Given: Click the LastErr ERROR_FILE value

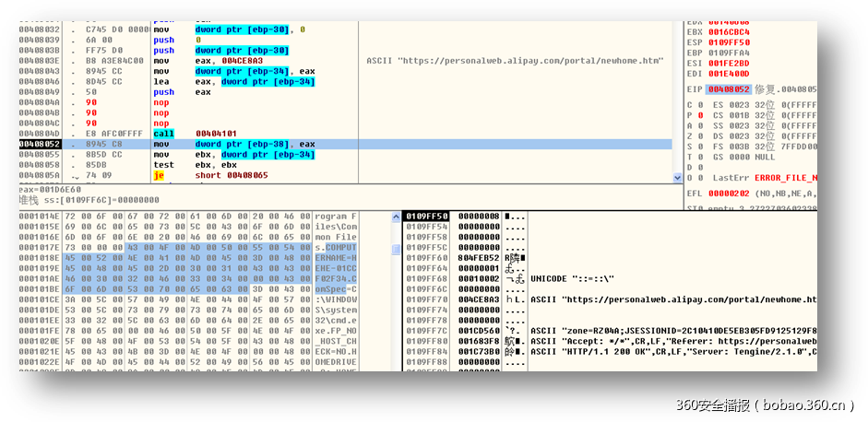Looking at the screenshot, I should click(785, 177).
